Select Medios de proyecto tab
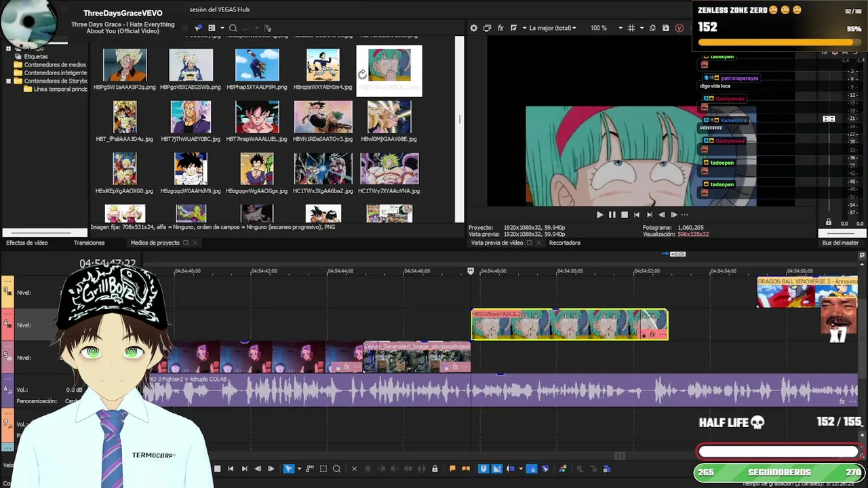The width and height of the screenshot is (868, 488). pos(155,243)
